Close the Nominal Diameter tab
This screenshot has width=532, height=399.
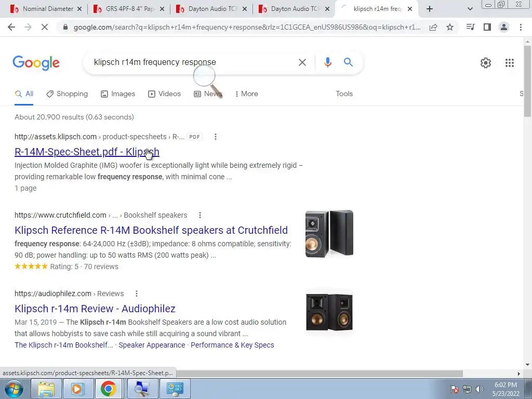point(79,9)
